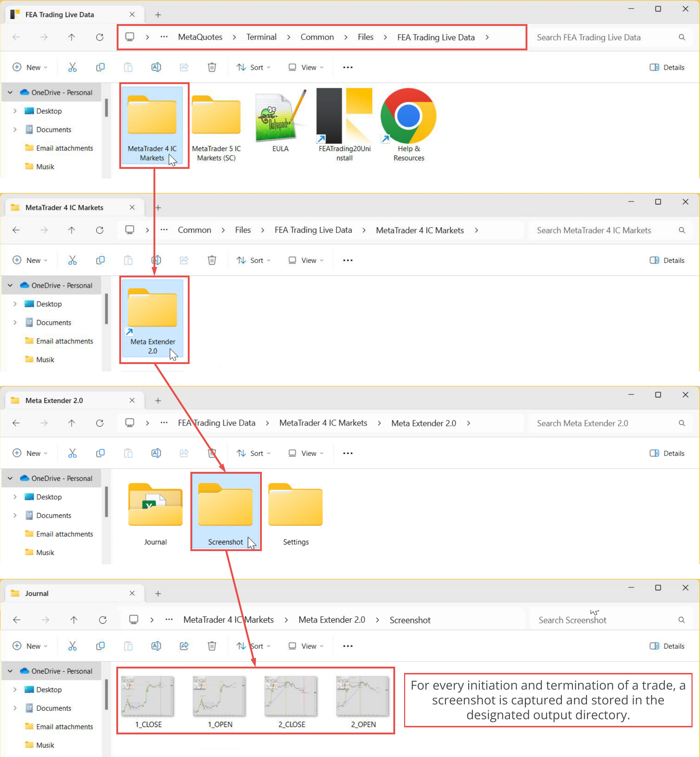700x757 pixels.
Task: Click Files breadcrumb in MetaTrader 4 IC Markets window
Action: point(243,230)
